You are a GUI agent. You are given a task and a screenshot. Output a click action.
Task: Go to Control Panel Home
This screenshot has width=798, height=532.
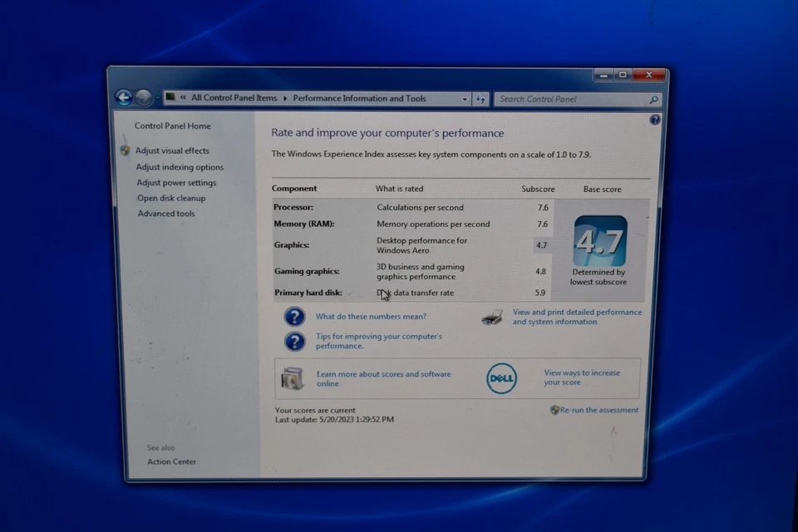tap(172, 126)
